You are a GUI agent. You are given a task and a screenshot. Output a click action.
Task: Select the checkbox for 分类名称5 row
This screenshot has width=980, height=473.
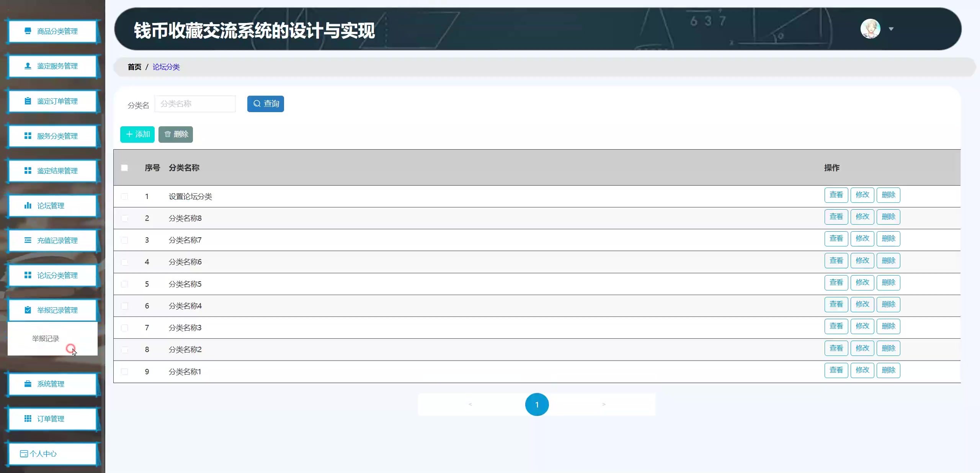124,284
